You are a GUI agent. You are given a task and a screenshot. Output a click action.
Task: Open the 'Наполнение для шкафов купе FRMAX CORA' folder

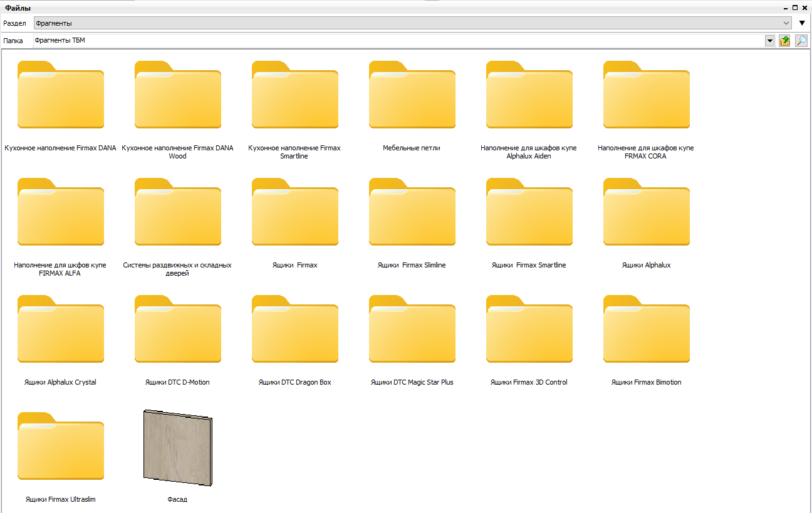(647, 95)
